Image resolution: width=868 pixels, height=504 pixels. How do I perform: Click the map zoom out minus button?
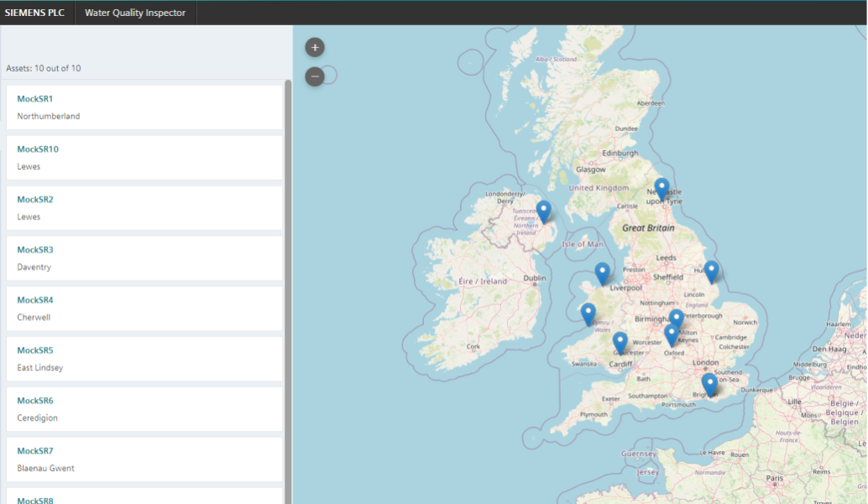tap(315, 76)
